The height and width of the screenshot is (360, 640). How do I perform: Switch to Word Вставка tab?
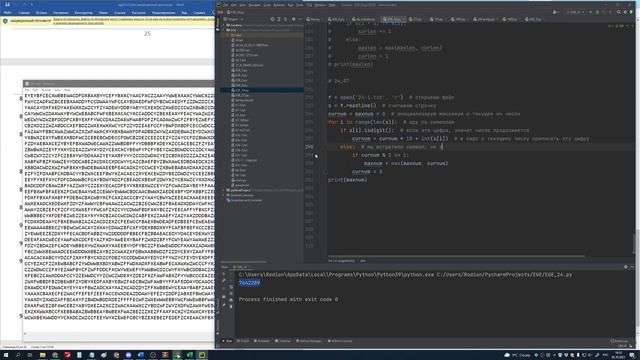[x=41, y=13]
